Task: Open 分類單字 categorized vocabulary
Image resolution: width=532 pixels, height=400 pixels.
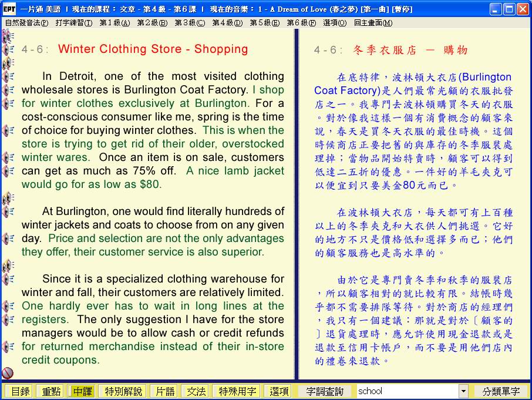Action: (501, 391)
